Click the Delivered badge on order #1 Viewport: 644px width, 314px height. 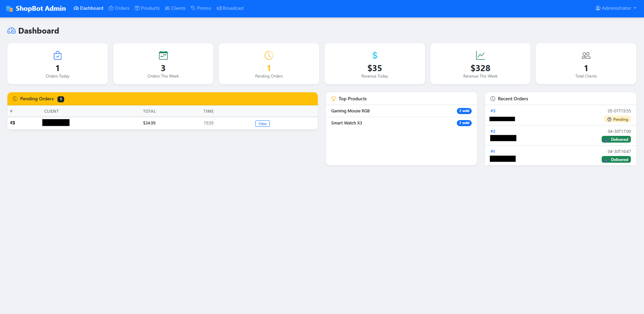pyautogui.click(x=616, y=159)
